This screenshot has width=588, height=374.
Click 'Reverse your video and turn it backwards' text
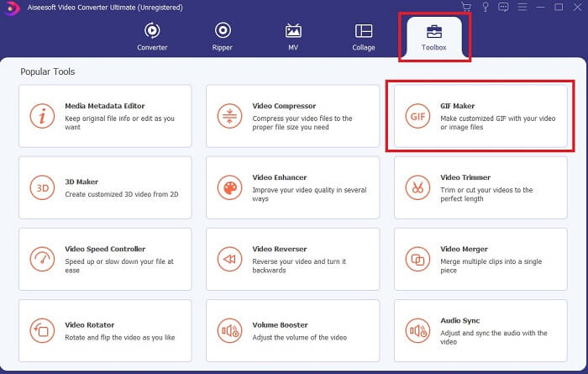[299, 266]
